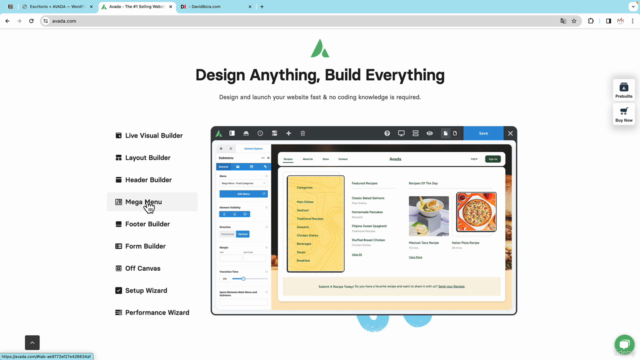Switch to the DavidIbiza.com tab
This screenshot has width=640, height=360.
[x=216, y=7]
